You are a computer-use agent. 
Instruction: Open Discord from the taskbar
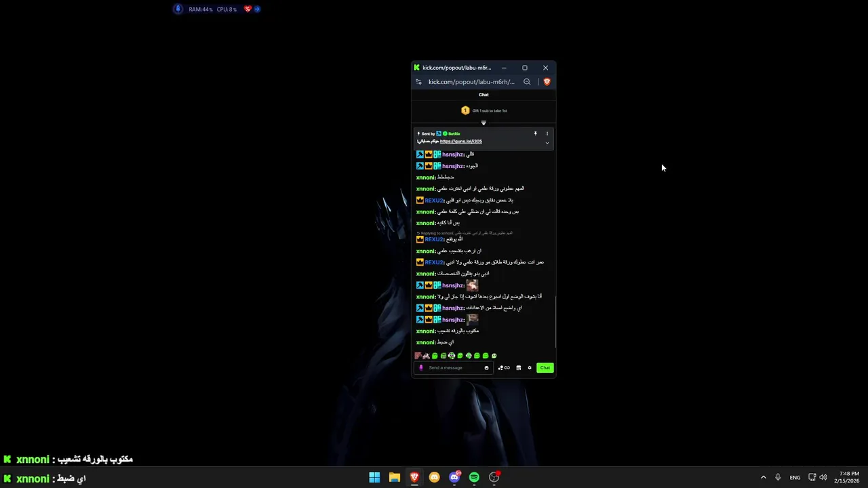point(454,477)
